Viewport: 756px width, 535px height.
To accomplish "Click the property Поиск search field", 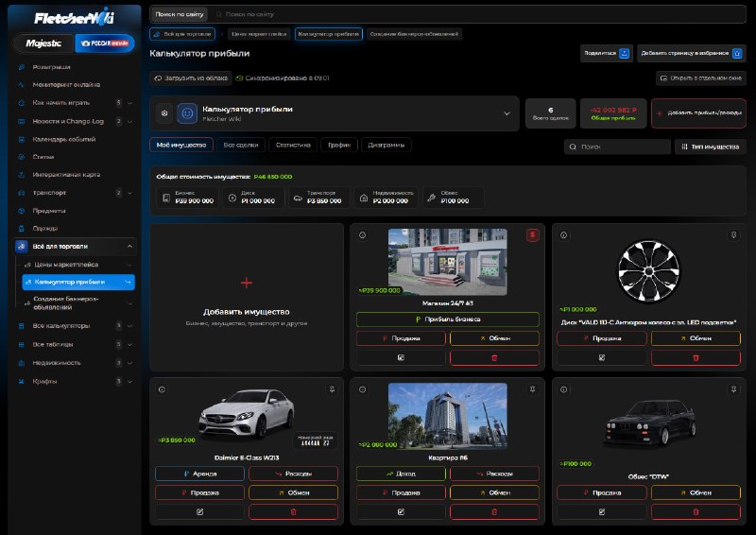I will click(x=617, y=147).
